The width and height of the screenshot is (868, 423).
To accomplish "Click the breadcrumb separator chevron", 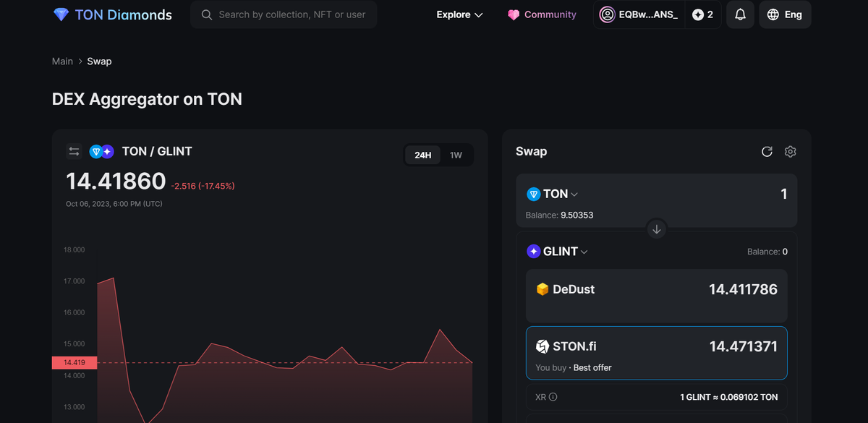I will pos(80,61).
